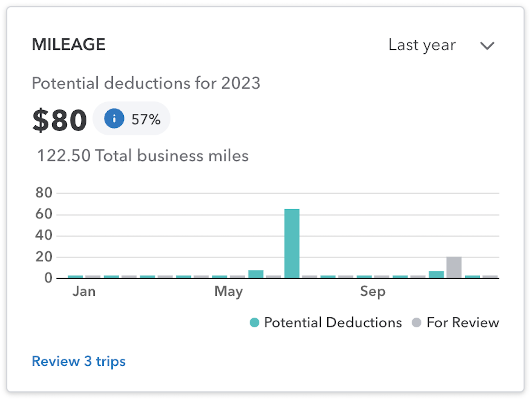Select the tallest teal bar in the chart
Screen dimensions: 532x401
pyautogui.click(x=292, y=244)
